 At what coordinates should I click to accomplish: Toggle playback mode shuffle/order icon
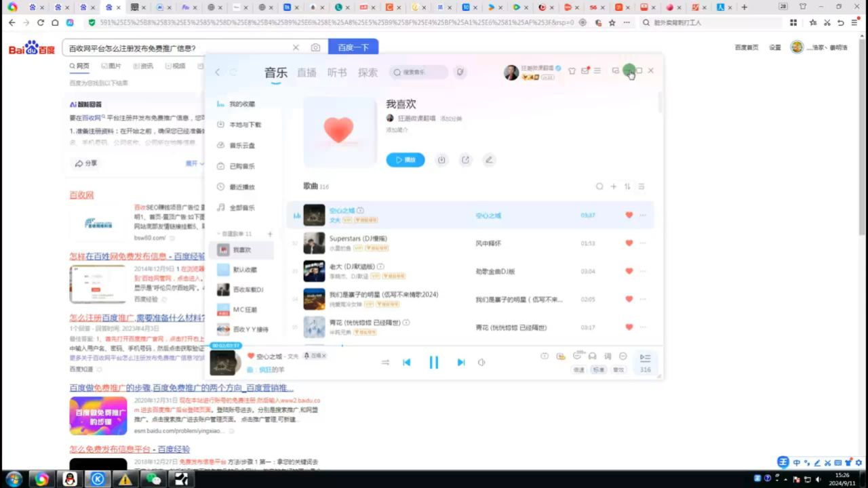tap(385, 363)
